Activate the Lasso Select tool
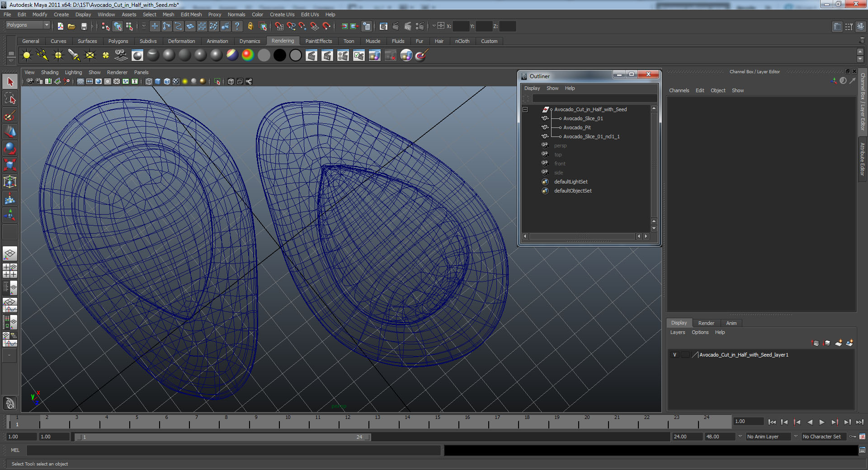The height and width of the screenshot is (470, 868). (x=10, y=99)
